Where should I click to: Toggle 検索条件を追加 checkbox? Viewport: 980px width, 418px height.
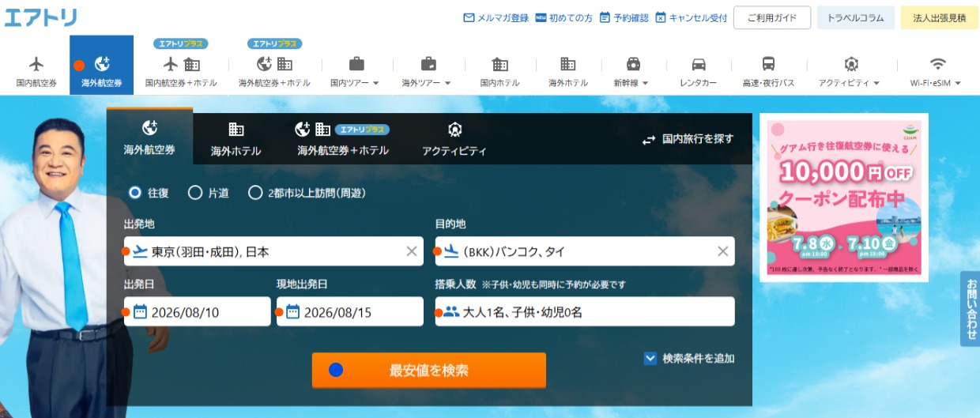click(x=650, y=358)
